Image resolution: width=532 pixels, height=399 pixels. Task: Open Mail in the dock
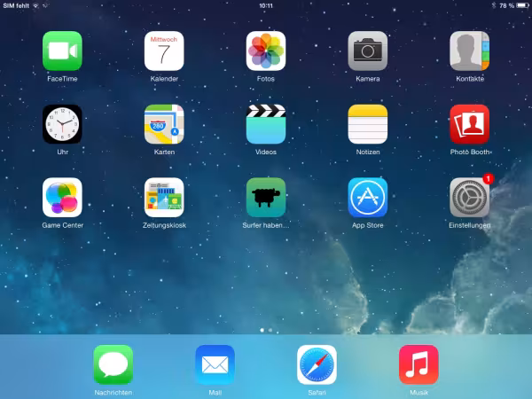coord(215,364)
